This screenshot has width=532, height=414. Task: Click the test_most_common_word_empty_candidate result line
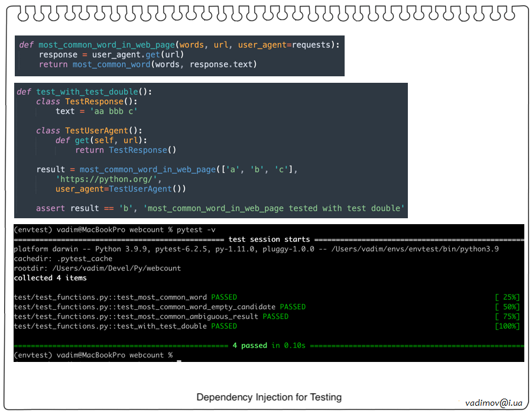pos(160,307)
